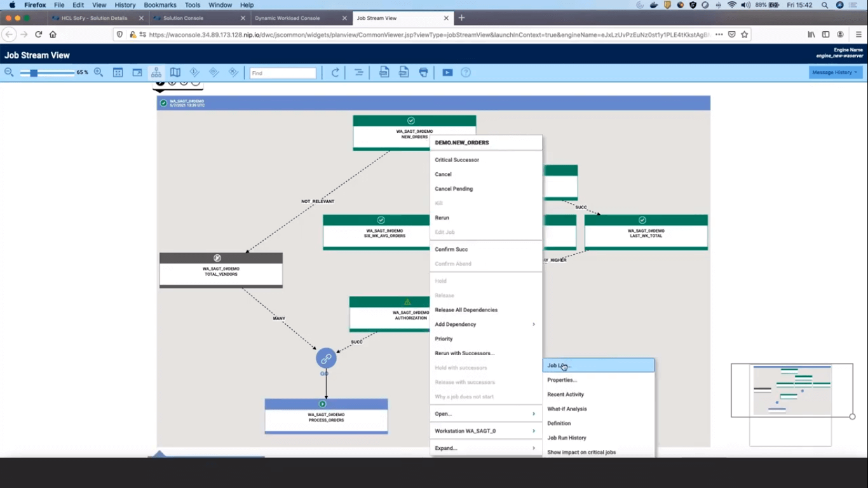Select Job Log from the submenu
The height and width of the screenshot is (488, 868).
tap(597, 365)
